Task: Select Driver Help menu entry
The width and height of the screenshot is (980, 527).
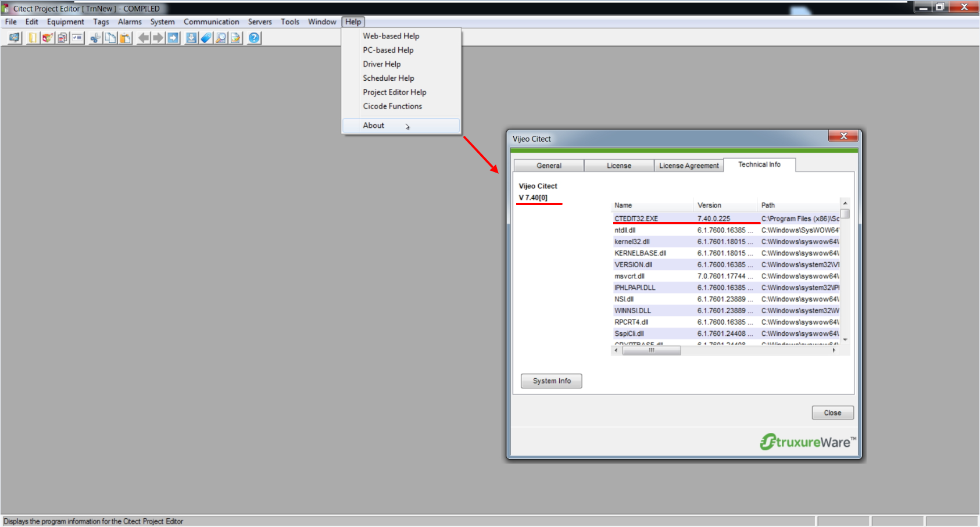Action: point(401,64)
